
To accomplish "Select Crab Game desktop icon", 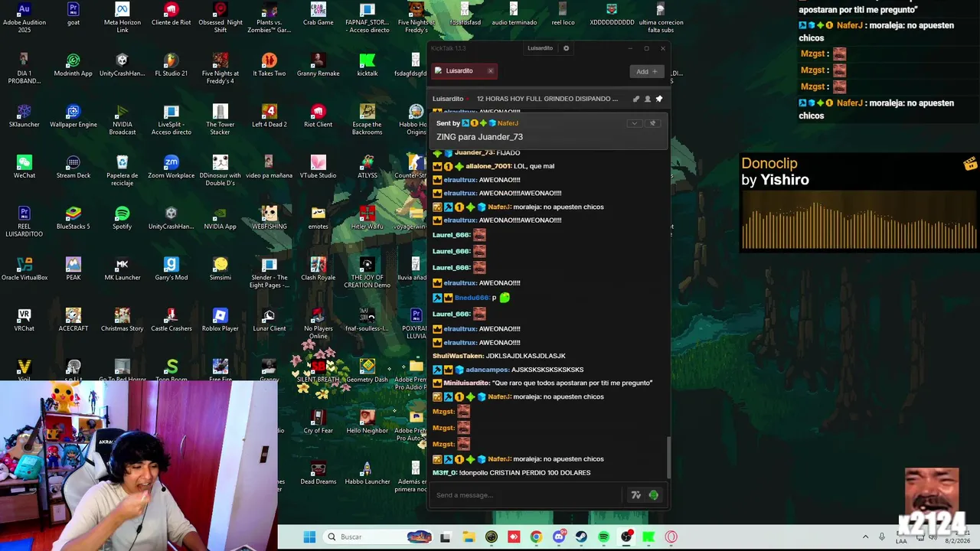I will [318, 15].
